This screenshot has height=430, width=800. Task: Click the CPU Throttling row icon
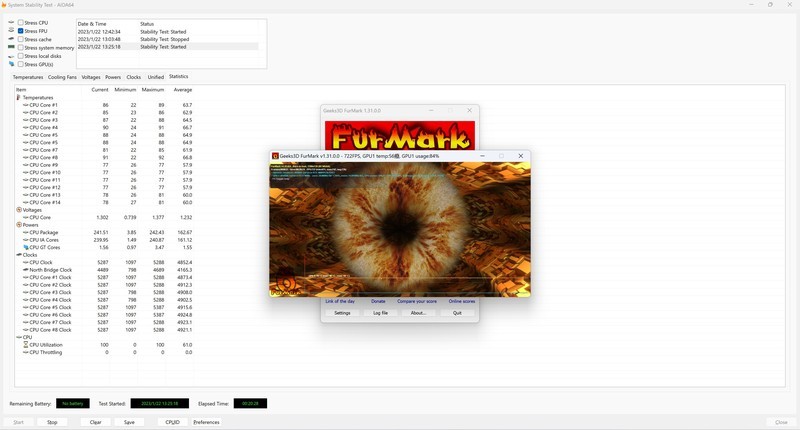coord(26,352)
